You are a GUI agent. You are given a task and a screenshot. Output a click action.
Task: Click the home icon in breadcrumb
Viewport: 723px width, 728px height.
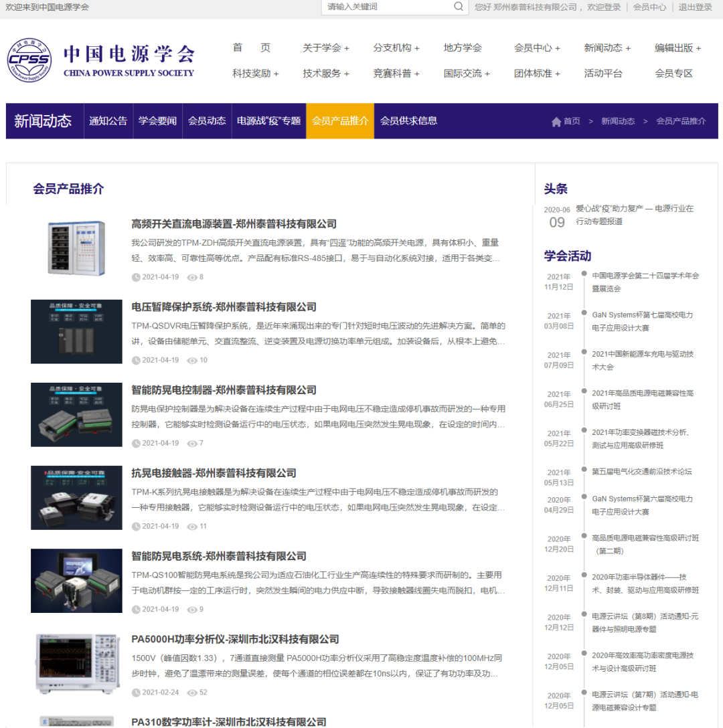click(x=556, y=122)
